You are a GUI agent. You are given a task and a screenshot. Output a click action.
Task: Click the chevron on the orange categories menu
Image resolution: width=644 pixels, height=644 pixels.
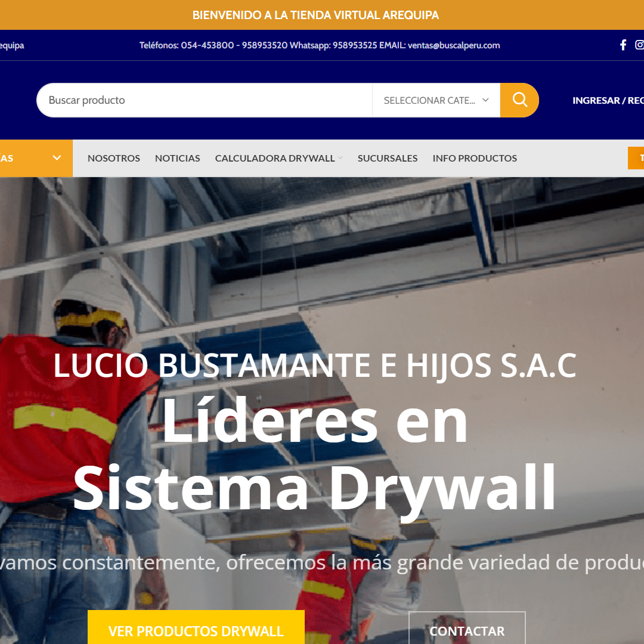(x=57, y=158)
